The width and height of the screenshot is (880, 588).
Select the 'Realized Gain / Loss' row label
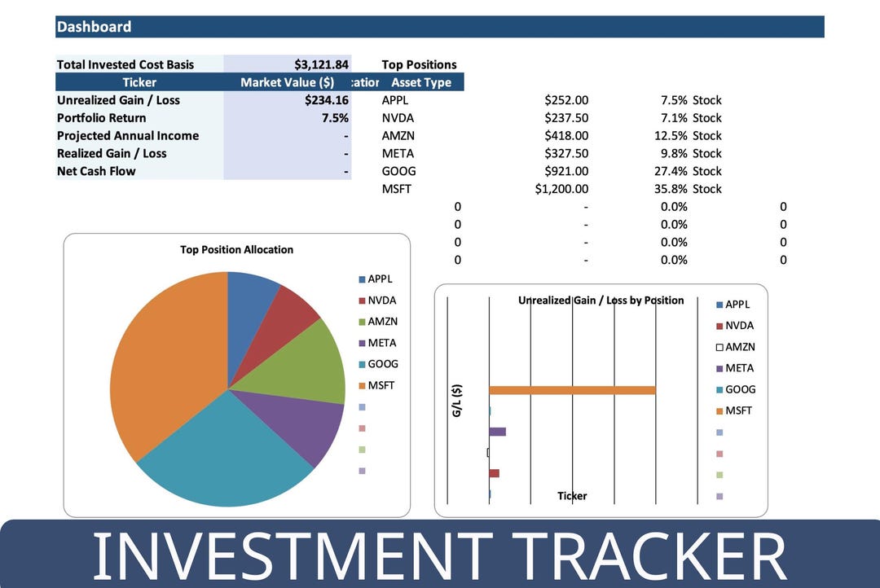[x=112, y=154]
